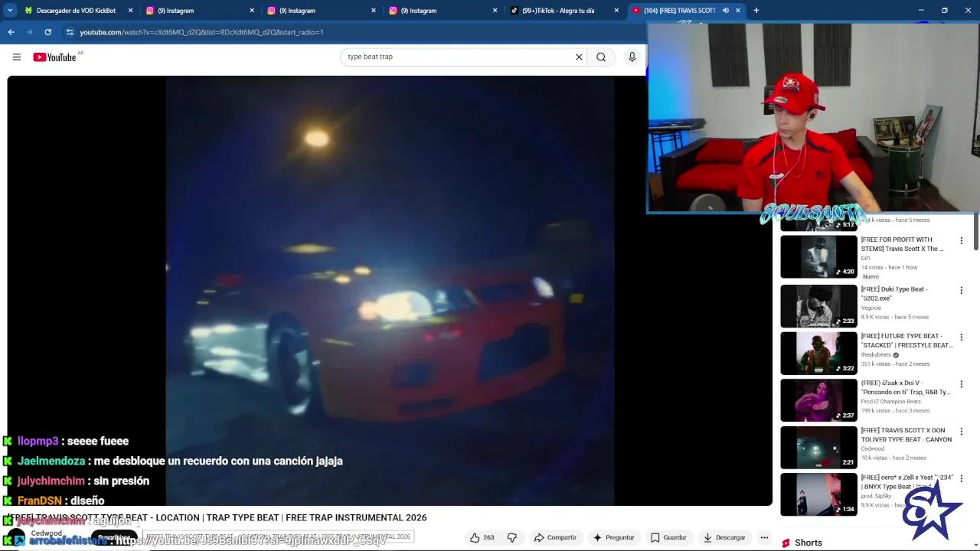This screenshot has height=551, width=980.
Task: Clear the search text with X icon
Action: [x=579, y=57]
